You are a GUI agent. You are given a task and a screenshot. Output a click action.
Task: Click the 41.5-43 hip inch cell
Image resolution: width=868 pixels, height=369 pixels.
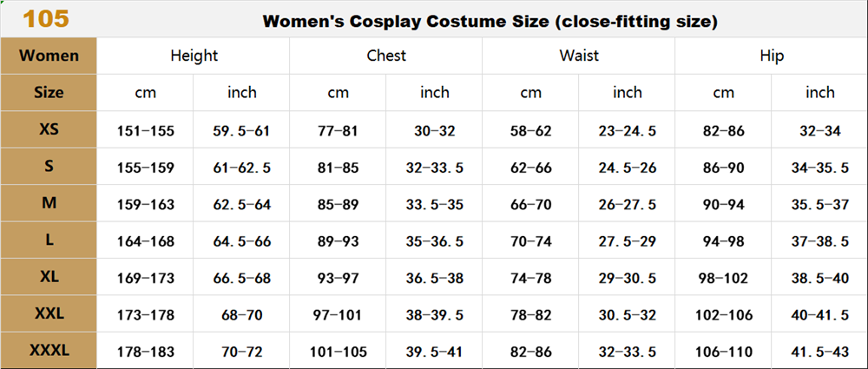point(820,352)
